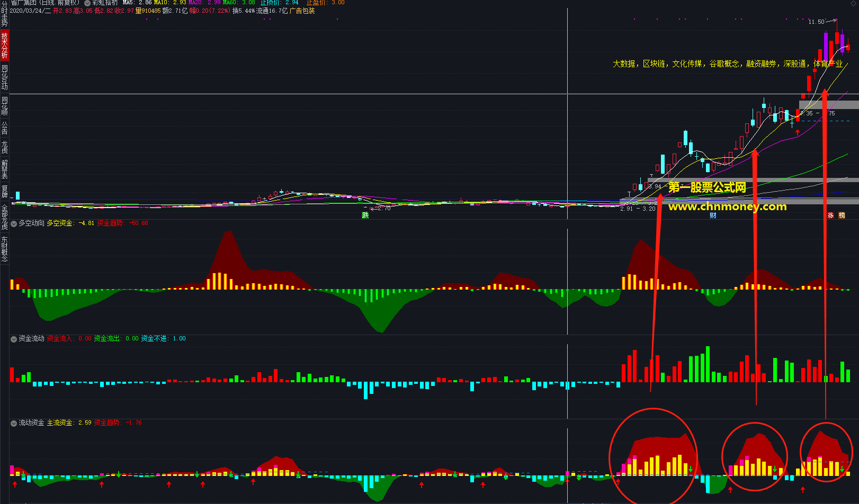Click the MA20: 2.99 value label
The height and width of the screenshot is (504, 859).
[x=204, y=3]
